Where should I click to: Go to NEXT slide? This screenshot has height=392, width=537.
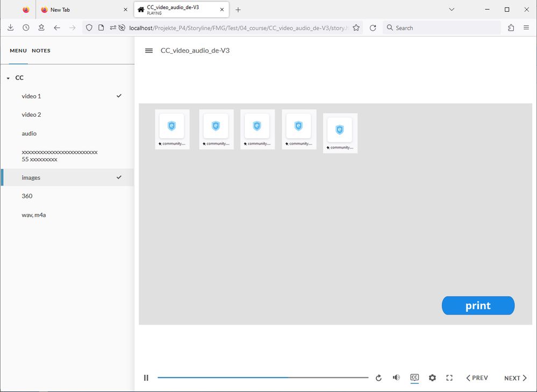(515, 378)
